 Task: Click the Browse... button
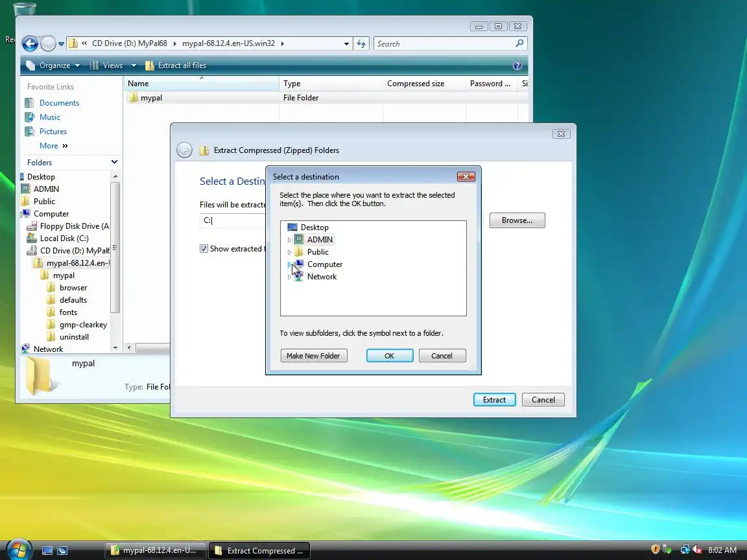tap(517, 220)
